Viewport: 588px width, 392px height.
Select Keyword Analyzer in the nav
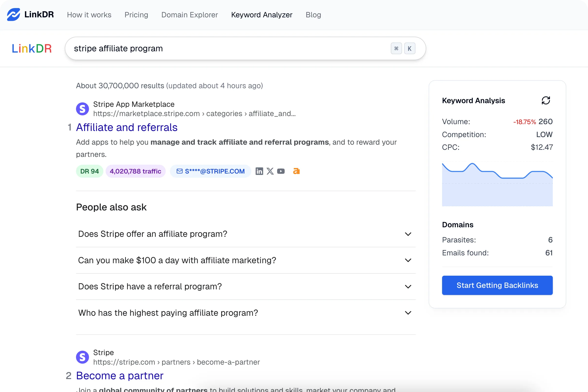(x=262, y=15)
